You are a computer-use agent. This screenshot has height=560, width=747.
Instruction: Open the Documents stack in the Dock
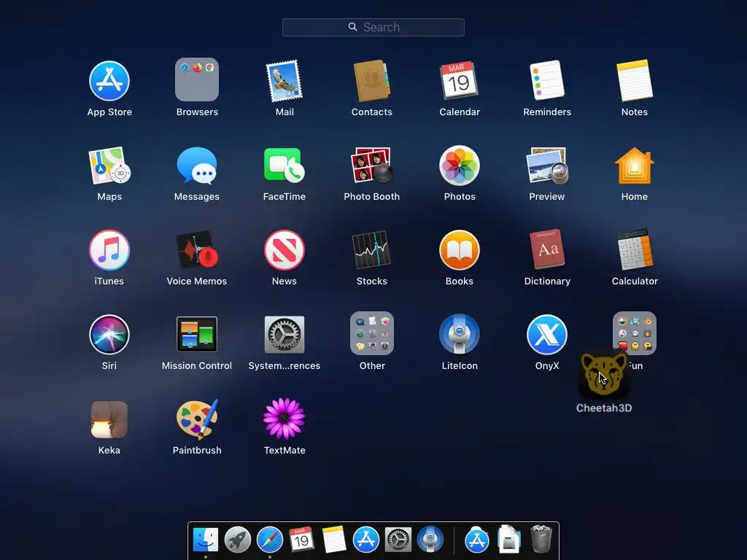[508, 540]
